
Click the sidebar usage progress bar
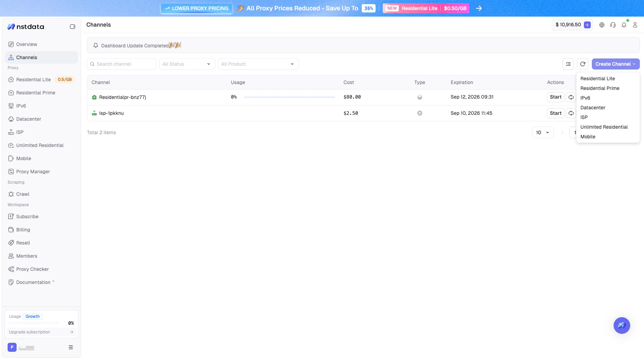tap(34, 323)
